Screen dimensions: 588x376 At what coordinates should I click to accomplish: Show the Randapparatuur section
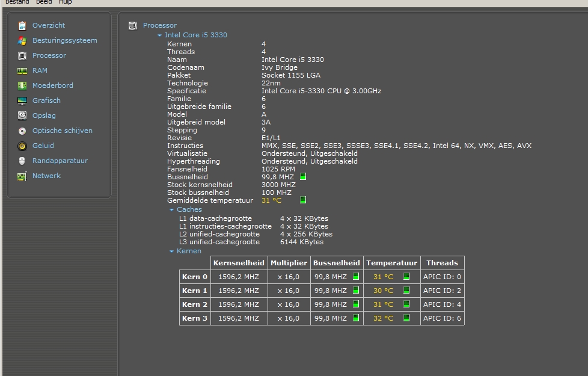click(x=60, y=161)
